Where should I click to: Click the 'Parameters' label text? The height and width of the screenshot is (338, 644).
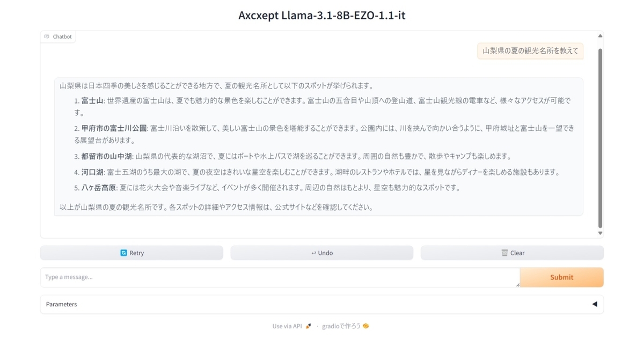click(x=61, y=304)
